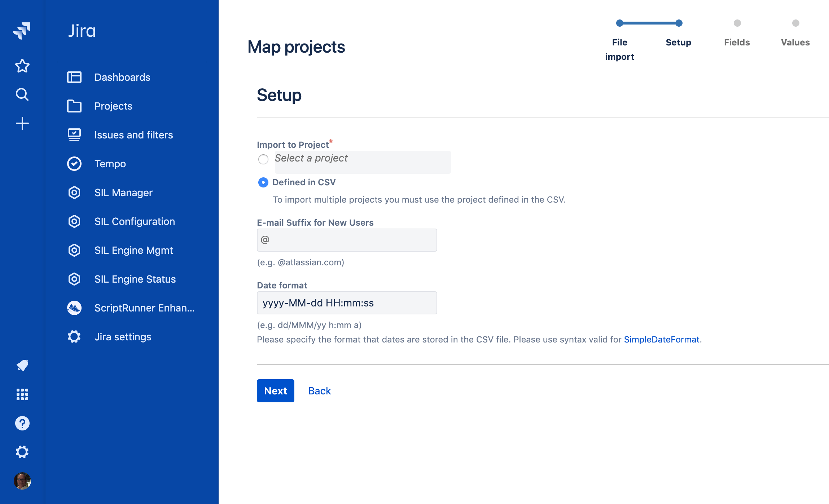Select the Defined in CSV radio button
The width and height of the screenshot is (829, 504).
(263, 182)
